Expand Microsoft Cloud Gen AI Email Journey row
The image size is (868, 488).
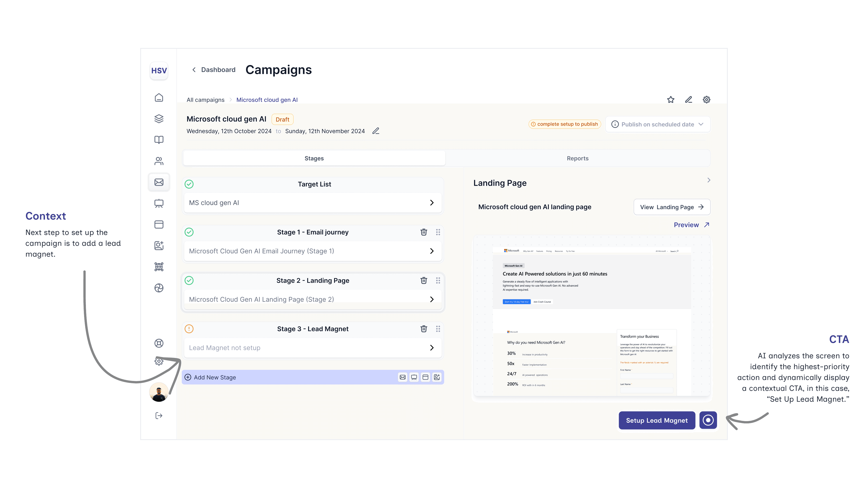coord(313,251)
